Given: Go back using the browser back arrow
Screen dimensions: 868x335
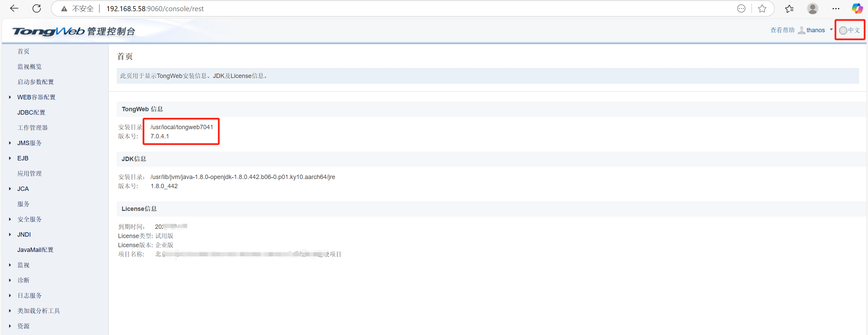Looking at the screenshot, I should [x=14, y=8].
